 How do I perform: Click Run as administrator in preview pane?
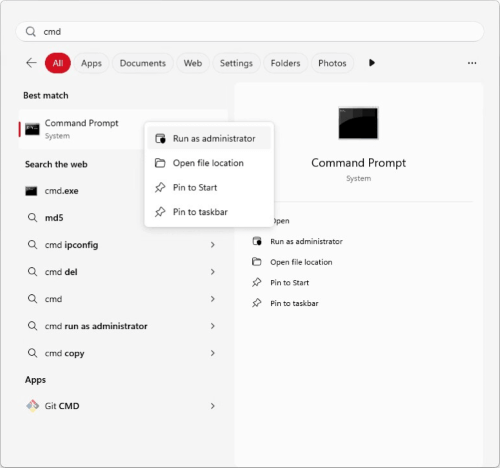click(306, 241)
